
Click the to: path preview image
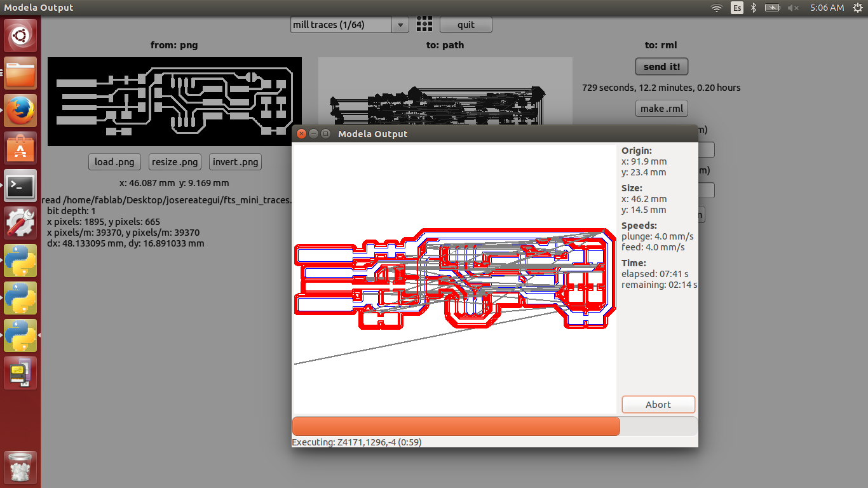click(445, 92)
